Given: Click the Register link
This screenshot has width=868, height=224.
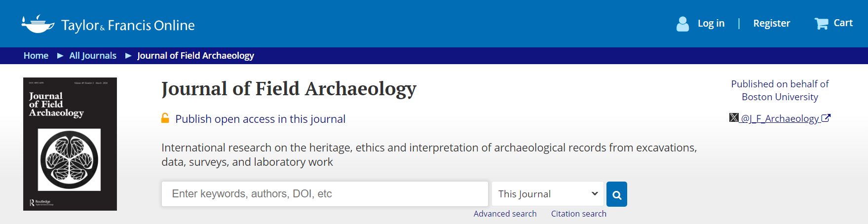Looking at the screenshot, I should 771,23.
